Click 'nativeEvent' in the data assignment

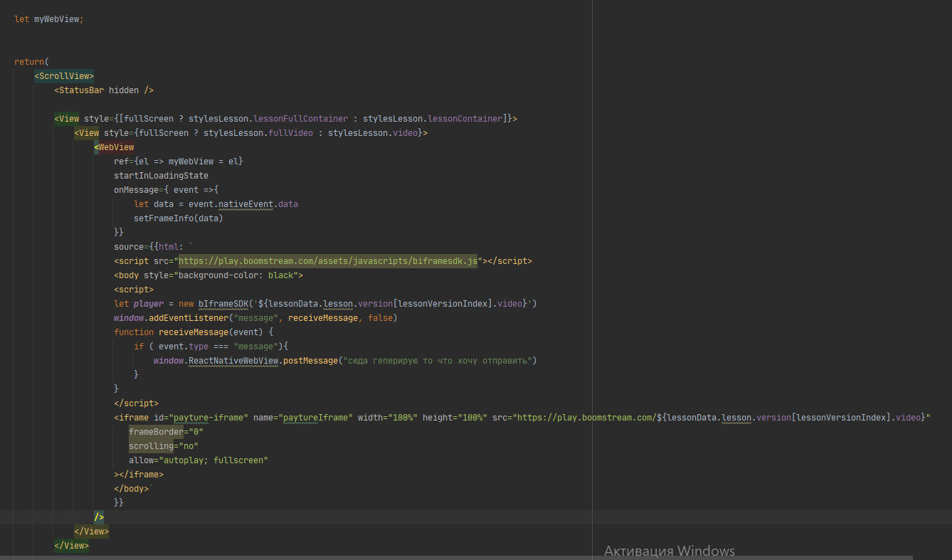click(x=245, y=204)
